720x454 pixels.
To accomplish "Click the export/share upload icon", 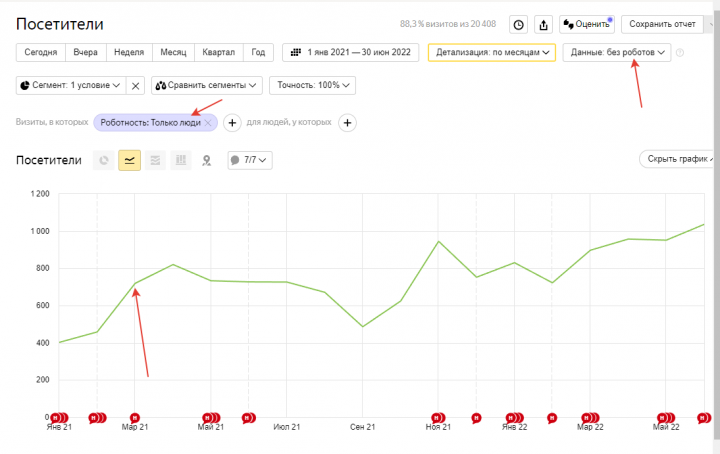I will coord(543,25).
